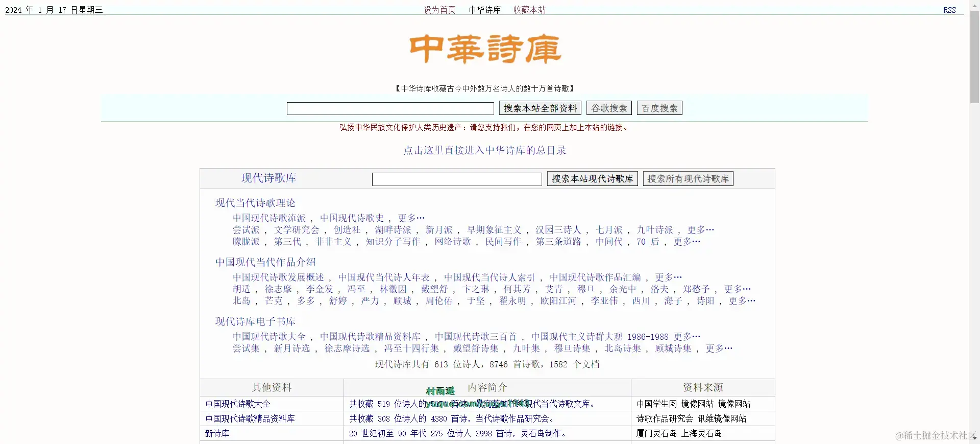Open the poet 欧阳江河 link
The image size is (980, 444).
click(558, 301)
